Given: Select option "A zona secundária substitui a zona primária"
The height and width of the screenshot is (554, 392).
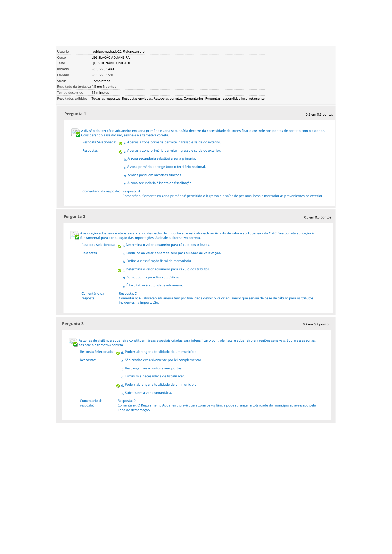Looking at the screenshot, I should pyautogui.click(x=161, y=158).
